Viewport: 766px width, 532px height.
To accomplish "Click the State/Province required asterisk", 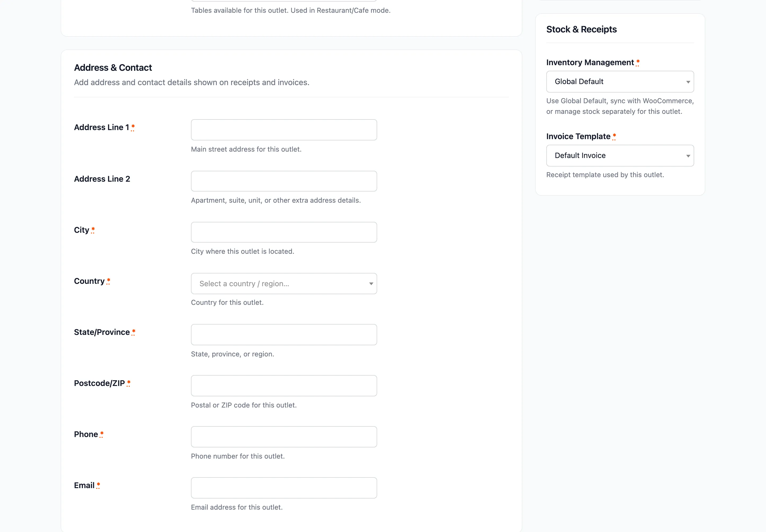I will coord(133,332).
